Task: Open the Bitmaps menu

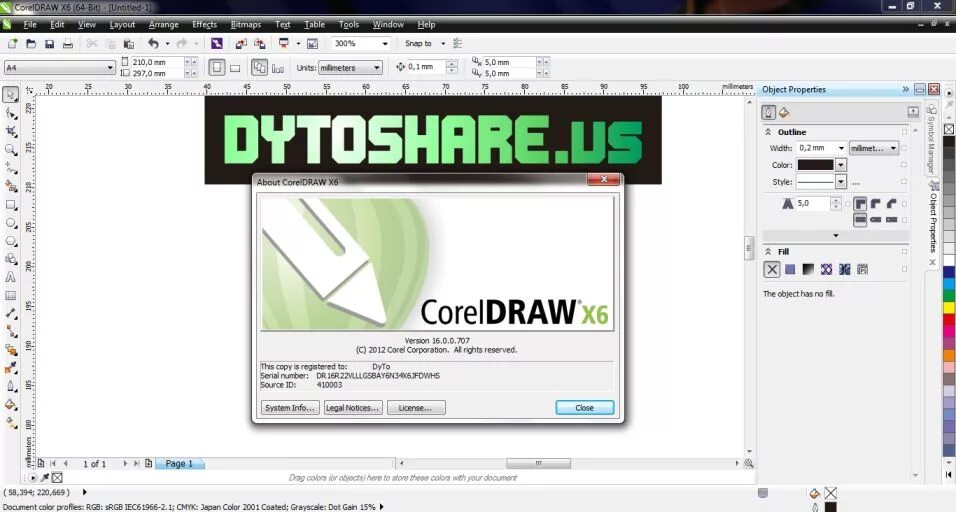Action: (246, 24)
